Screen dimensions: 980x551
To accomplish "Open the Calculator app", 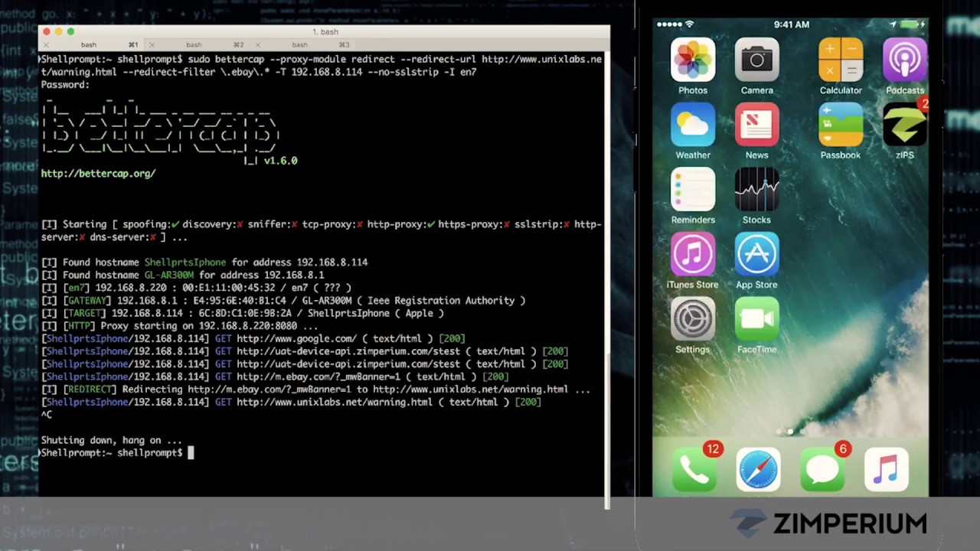I will point(841,60).
